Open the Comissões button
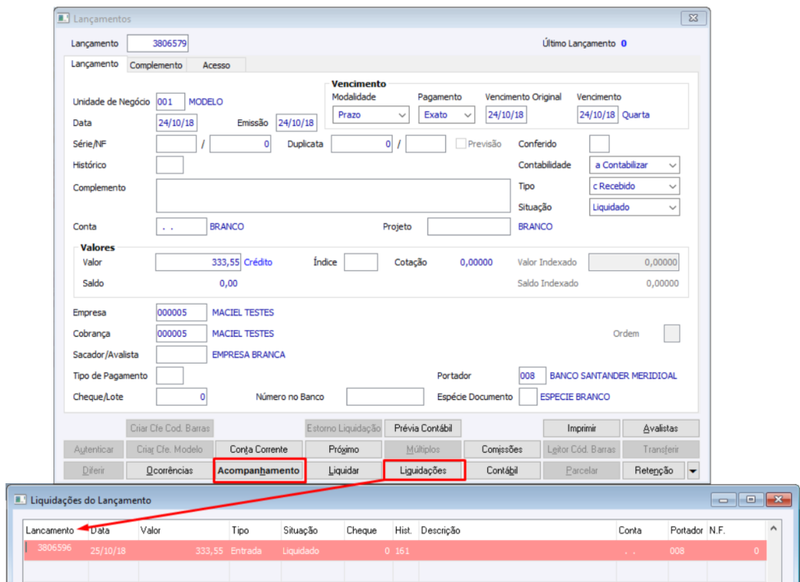The height and width of the screenshot is (582, 800). (x=502, y=449)
